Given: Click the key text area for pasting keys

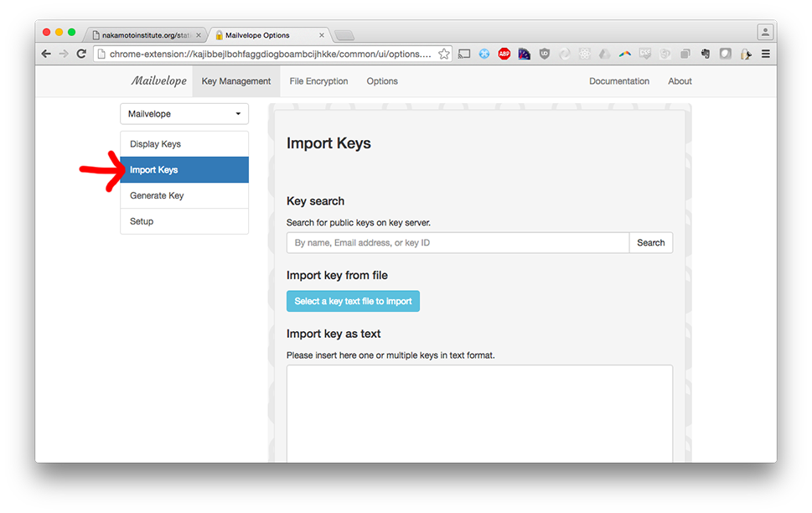Looking at the screenshot, I should coord(479,413).
